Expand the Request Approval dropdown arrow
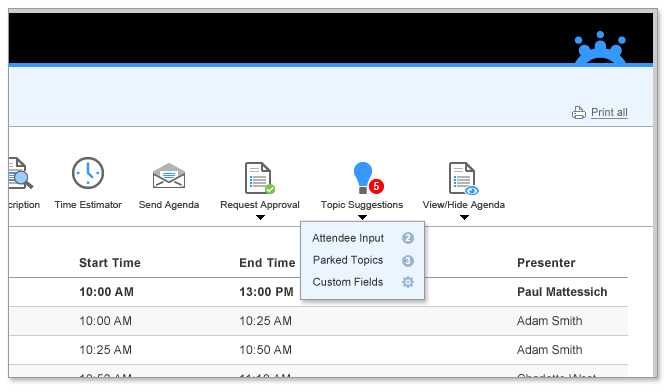Viewport: 667px width, 392px height. click(x=260, y=217)
